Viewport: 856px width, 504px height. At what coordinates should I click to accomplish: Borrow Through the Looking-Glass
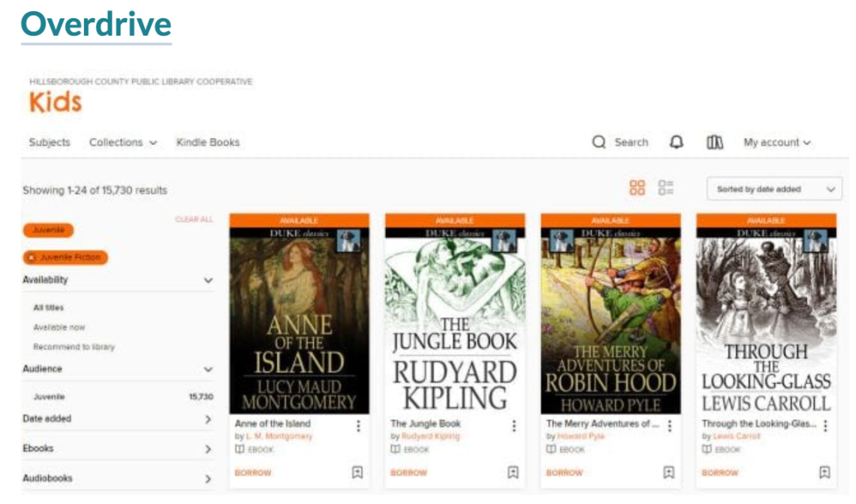[x=720, y=473]
